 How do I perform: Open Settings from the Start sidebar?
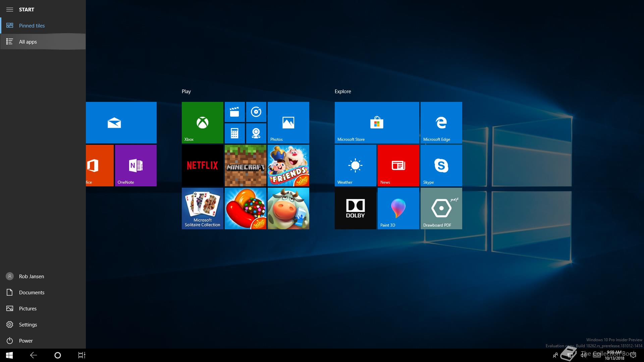click(43, 324)
